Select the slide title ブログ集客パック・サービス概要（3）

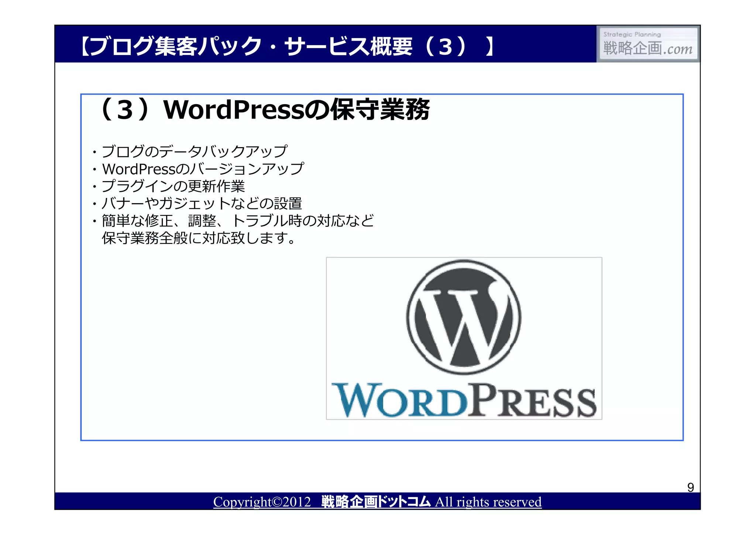coord(287,47)
